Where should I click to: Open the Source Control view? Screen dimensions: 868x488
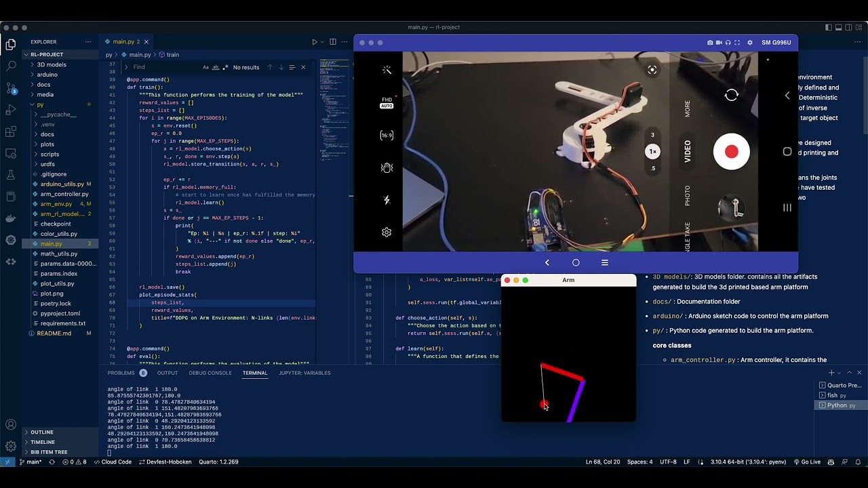click(x=11, y=88)
